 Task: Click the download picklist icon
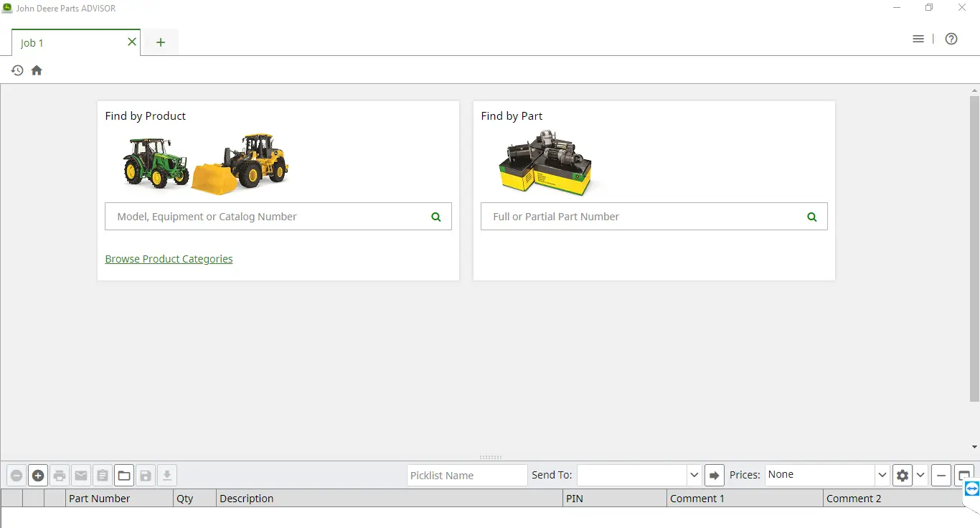click(x=166, y=475)
